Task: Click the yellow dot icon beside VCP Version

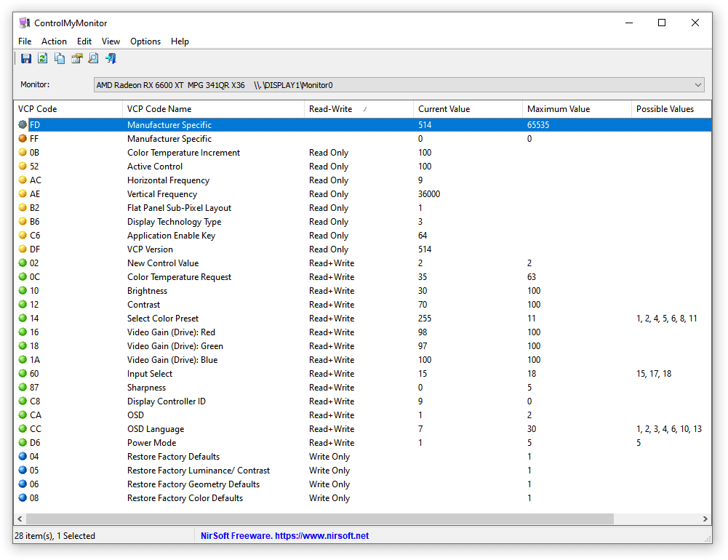Action: click(x=21, y=249)
